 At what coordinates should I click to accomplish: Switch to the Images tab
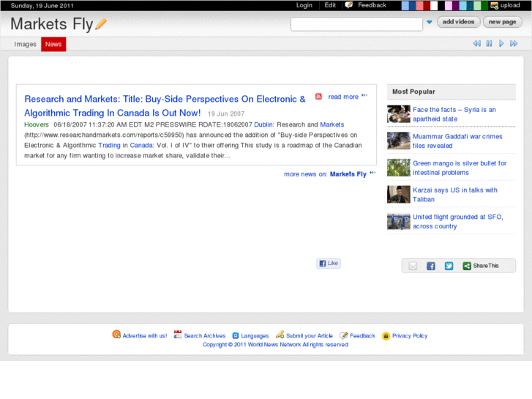click(25, 44)
